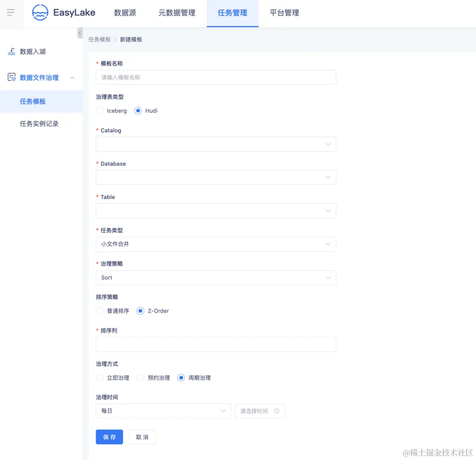Open the Catalog dropdown

(216, 144)
